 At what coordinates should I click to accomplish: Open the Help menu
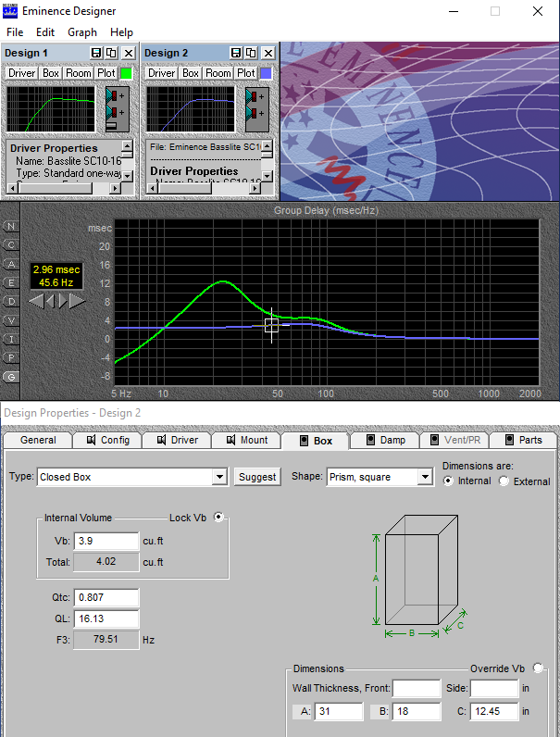click(x=121, y=32)
